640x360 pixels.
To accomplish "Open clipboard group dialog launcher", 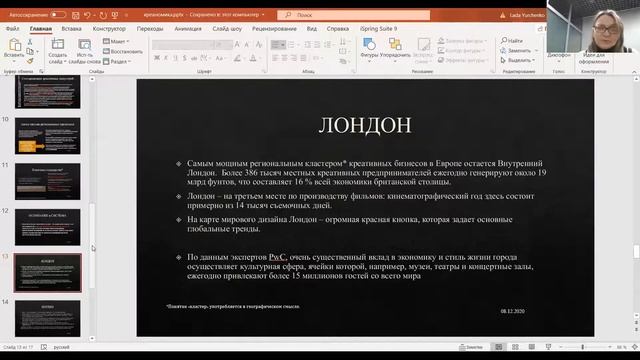I will [41, 71].
